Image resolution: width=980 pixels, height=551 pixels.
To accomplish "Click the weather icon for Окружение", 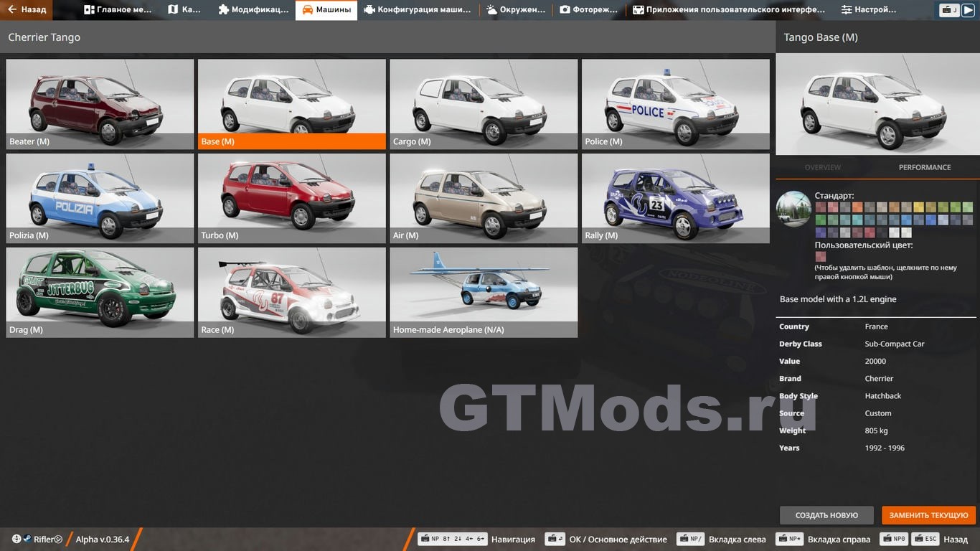I will tap(491, 10).
